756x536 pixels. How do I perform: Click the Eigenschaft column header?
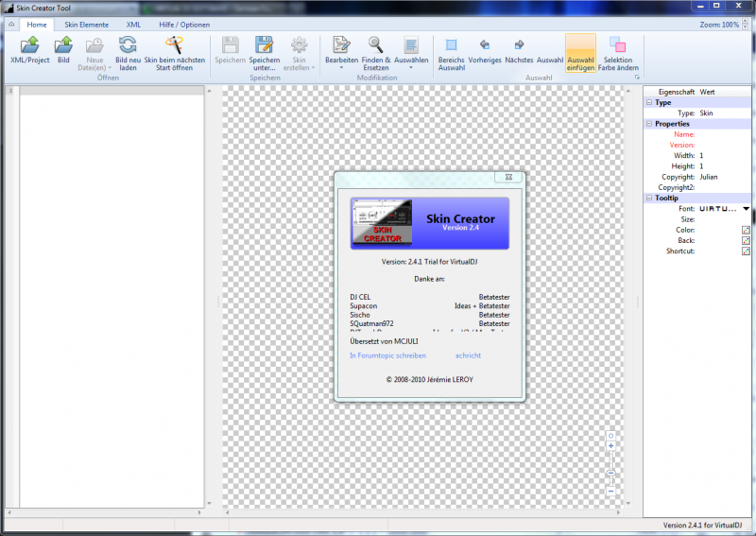pyautogui.click(x=676, y=92)
